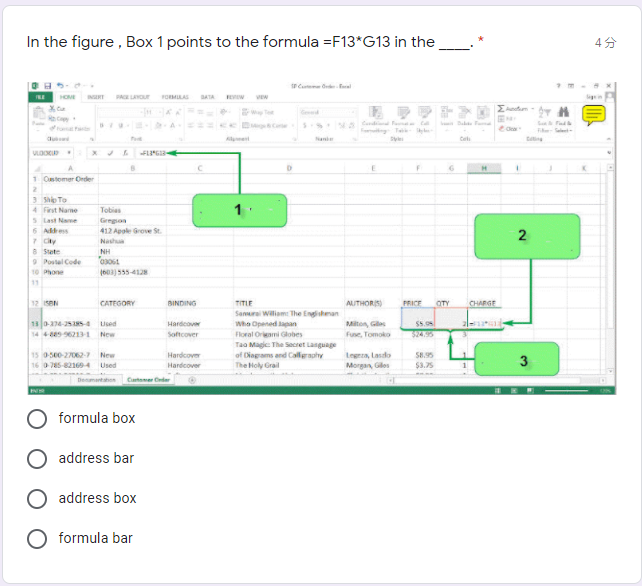
Task: Open the FILE tab in Excel
Action: pyautogui.click(x=40, y=97)
